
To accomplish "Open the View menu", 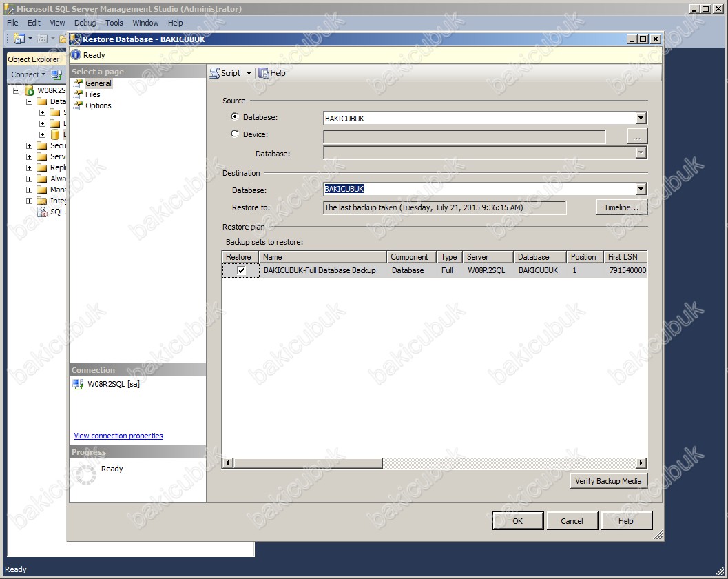I will click(x=58, y=23).
